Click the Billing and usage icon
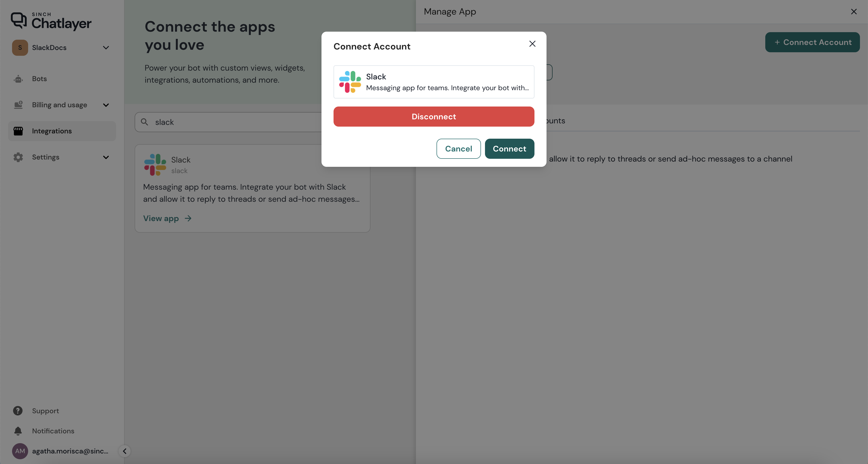Screen dimensions: 868x464 (18, 105)
